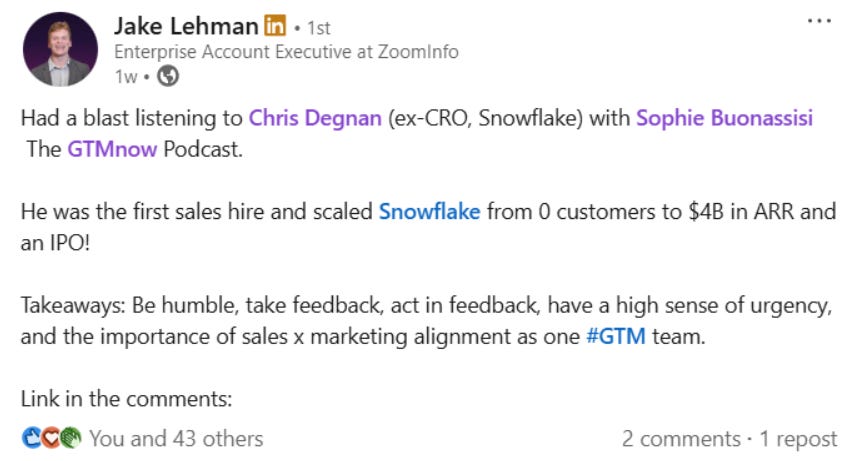
Task: Open the Snowflake company link
Action: [x=429, y=212]
